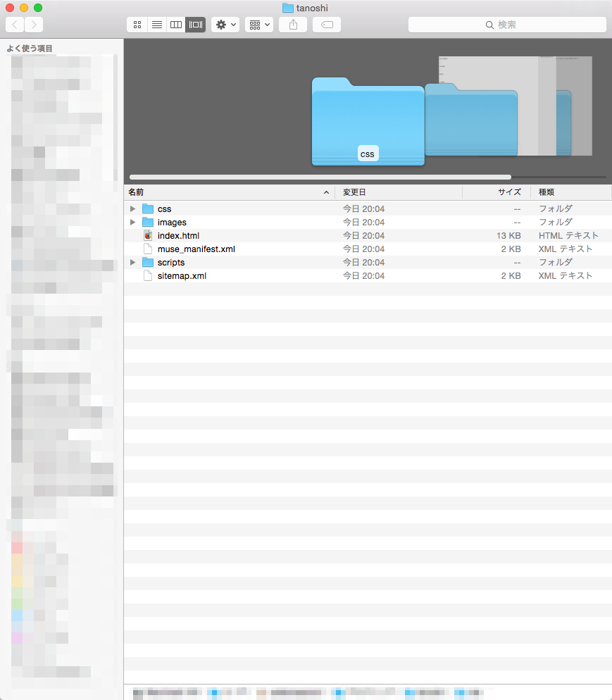
Task: Click the scripts folder name
Action: [171, 263]
